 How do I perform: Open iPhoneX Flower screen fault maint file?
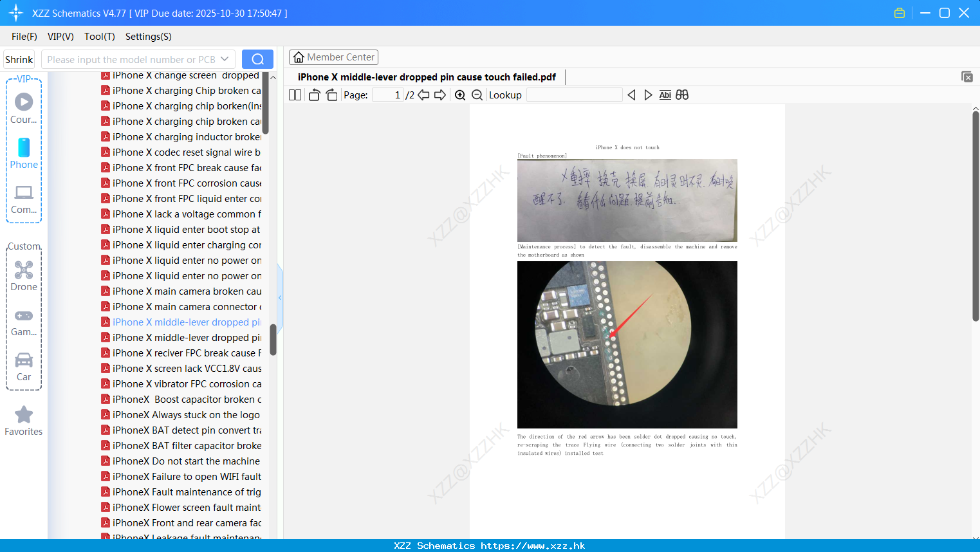pyautogui.click(x=181, y=508)
